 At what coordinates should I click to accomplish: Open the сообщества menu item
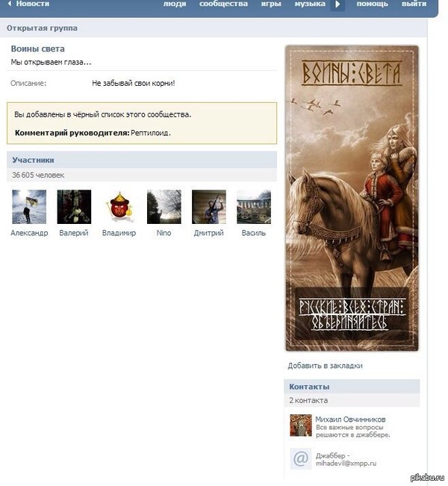pos(223,4)
